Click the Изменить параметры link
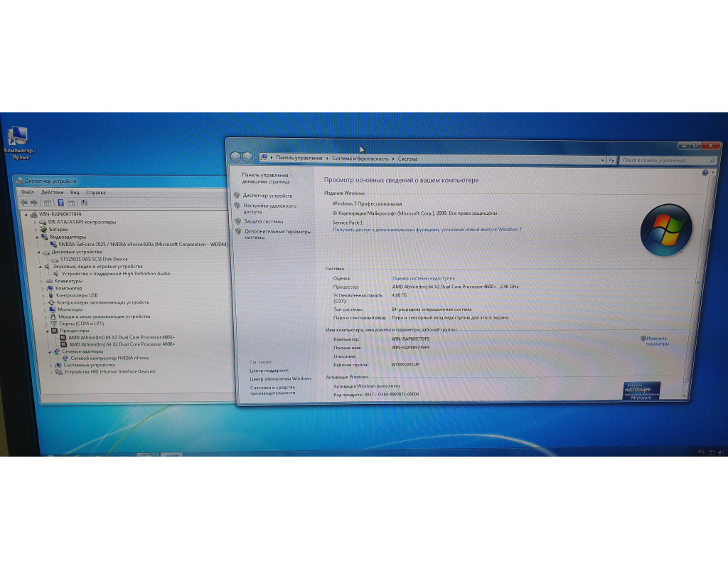The height and width of the screenshot is (569, 728). click(x=657, y=341)
